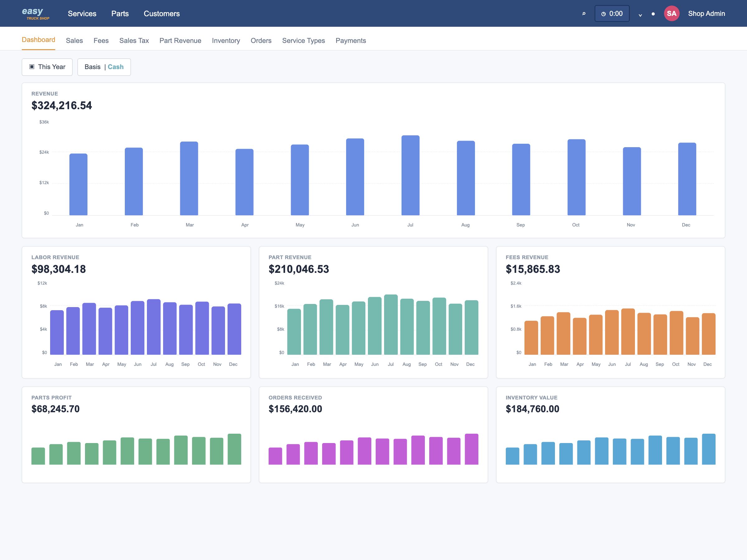Open the Parts menu
This screenshot has width=747, height=560.
pos(120,13)
